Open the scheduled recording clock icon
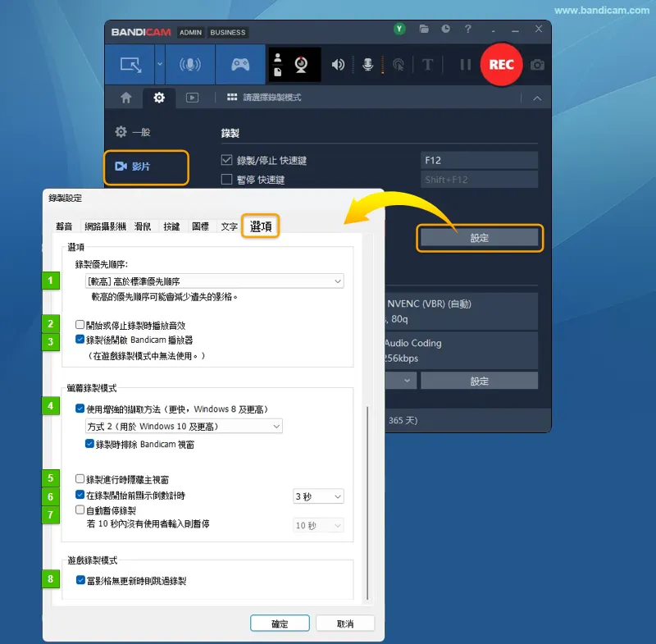The height and width of the screenshot is (644, 656). point(445,29)
